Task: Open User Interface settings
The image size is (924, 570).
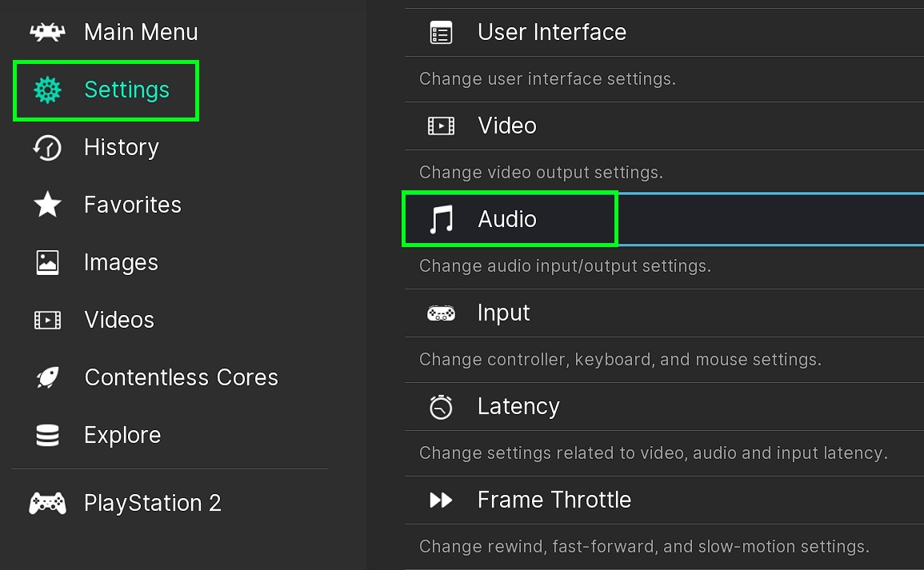Action: [x=552, y=32]
